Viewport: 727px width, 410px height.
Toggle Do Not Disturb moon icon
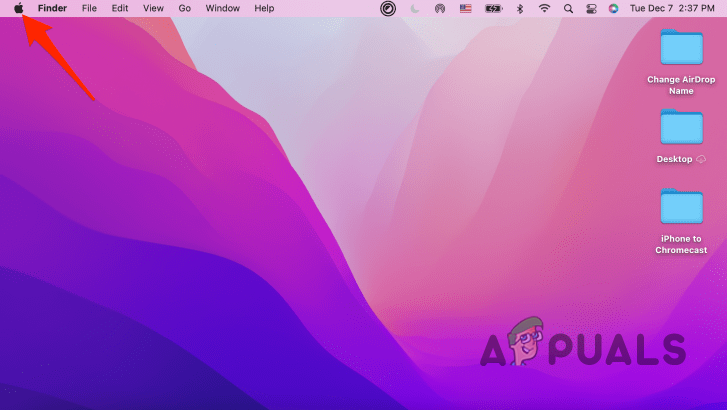pos(413,8)
